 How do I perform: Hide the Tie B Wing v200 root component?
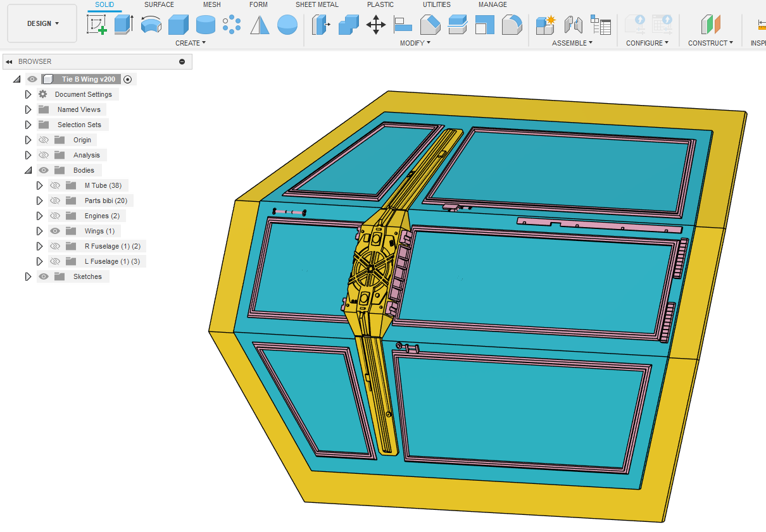coord(32,79)
